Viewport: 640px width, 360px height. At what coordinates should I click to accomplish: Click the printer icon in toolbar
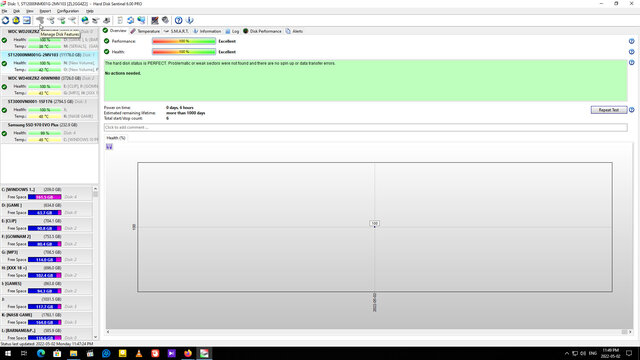point(107,20)
